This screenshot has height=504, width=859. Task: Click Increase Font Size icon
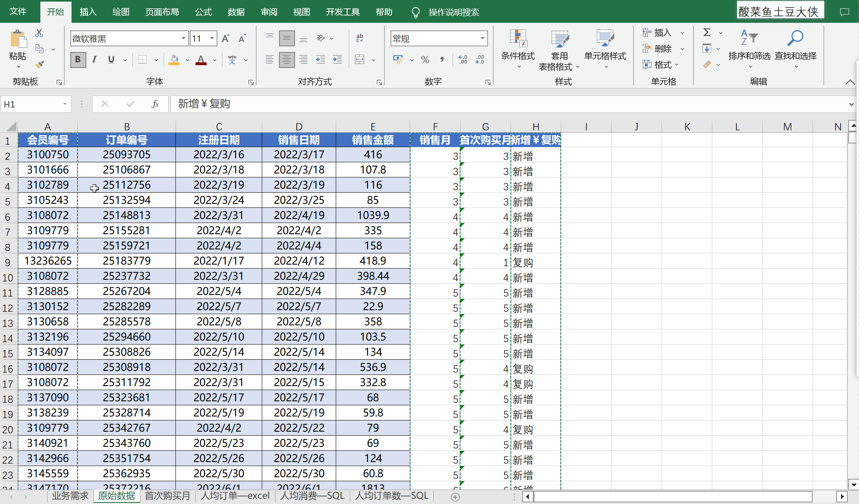[225, 39]
